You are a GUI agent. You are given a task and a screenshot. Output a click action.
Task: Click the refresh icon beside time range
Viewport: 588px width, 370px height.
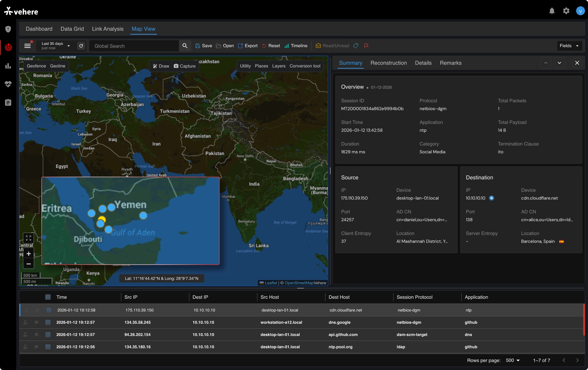(x=81, y=46)
